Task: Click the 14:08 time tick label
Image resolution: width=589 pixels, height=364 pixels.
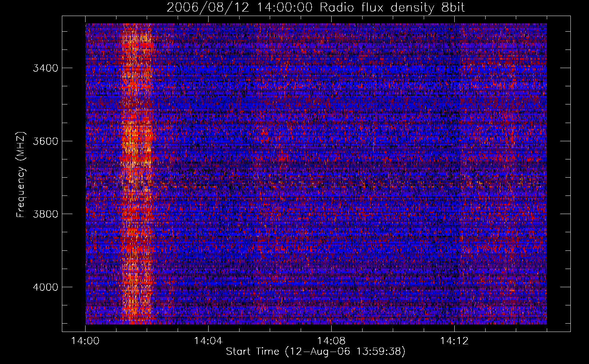Action: coord(331,341)
